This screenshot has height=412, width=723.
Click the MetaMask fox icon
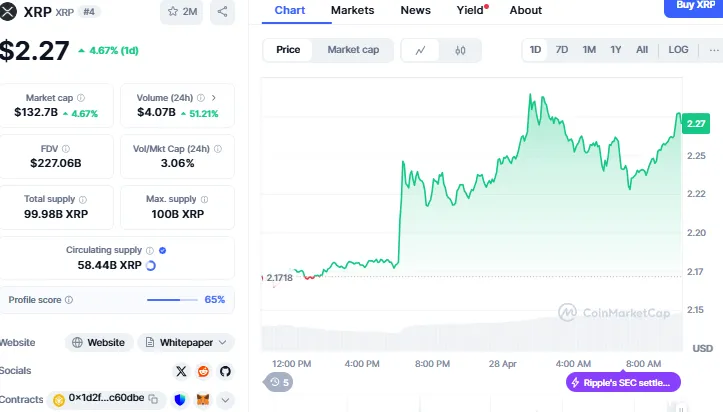coord(203,399)
